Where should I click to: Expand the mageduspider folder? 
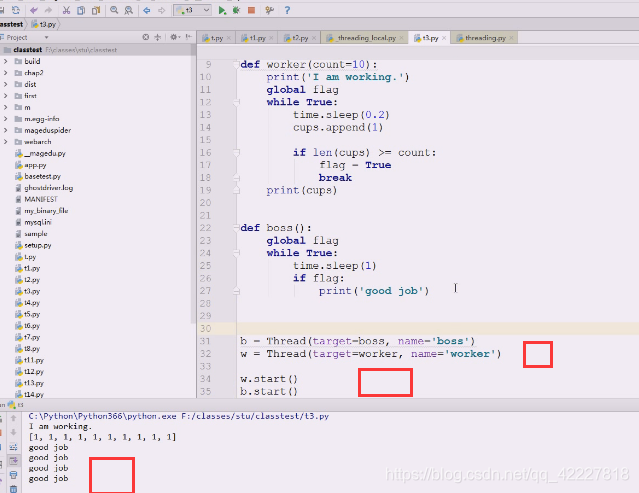[x=5, y=130]
